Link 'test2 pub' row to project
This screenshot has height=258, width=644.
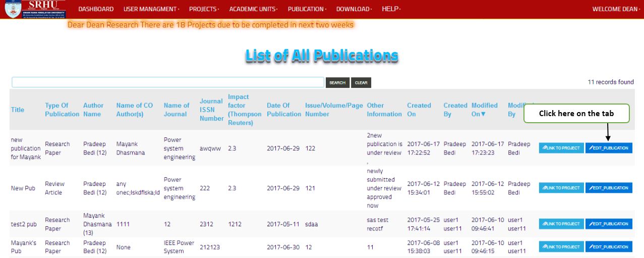coord(561,224)
